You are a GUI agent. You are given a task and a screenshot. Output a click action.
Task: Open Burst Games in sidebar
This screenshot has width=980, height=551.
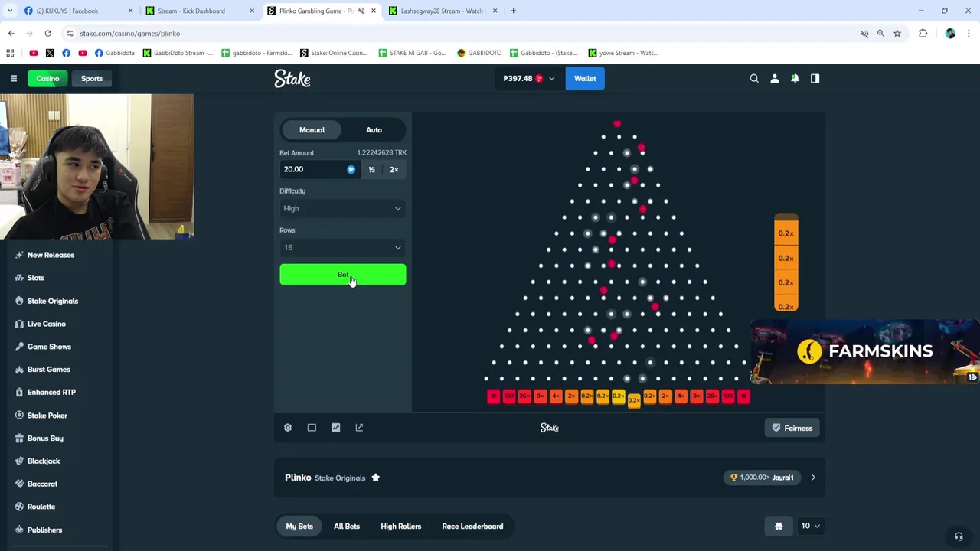pos(48,370)
